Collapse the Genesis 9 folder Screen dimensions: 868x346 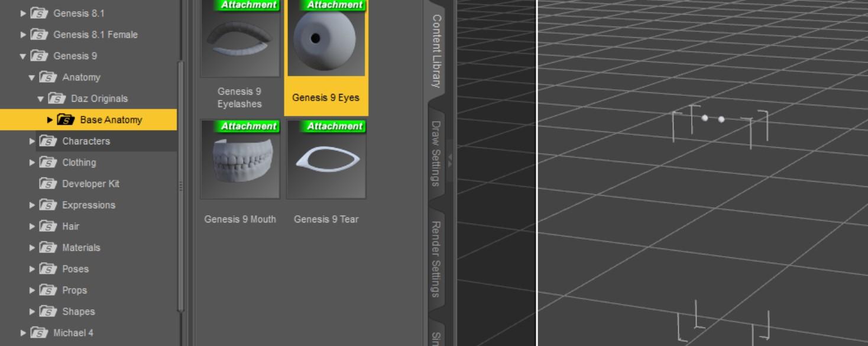[x=23, y=56]
